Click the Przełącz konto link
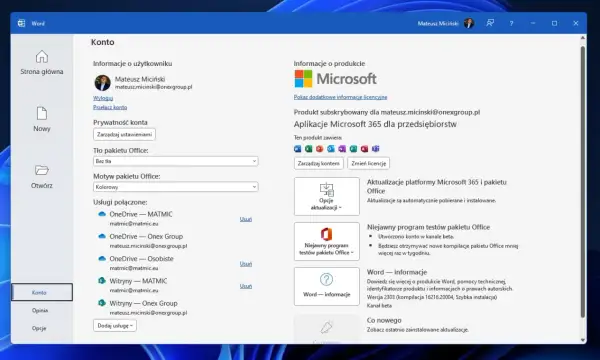 pos(110,108)
